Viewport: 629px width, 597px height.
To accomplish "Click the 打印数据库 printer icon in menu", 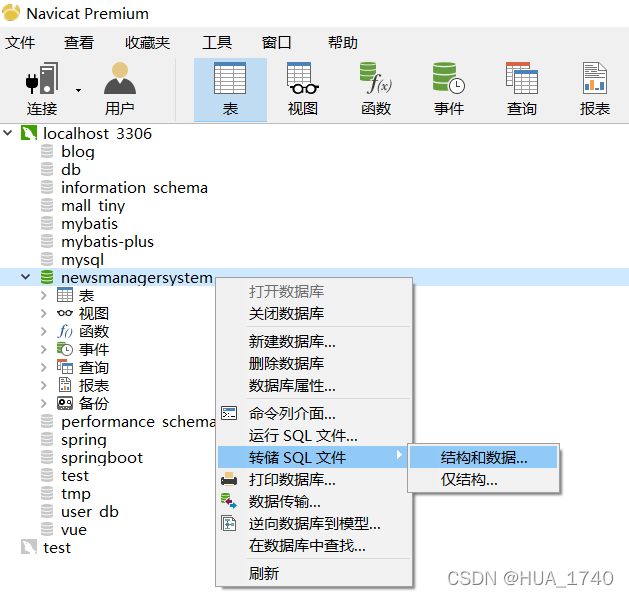I will pyautogui.click(x=229, y=479).
